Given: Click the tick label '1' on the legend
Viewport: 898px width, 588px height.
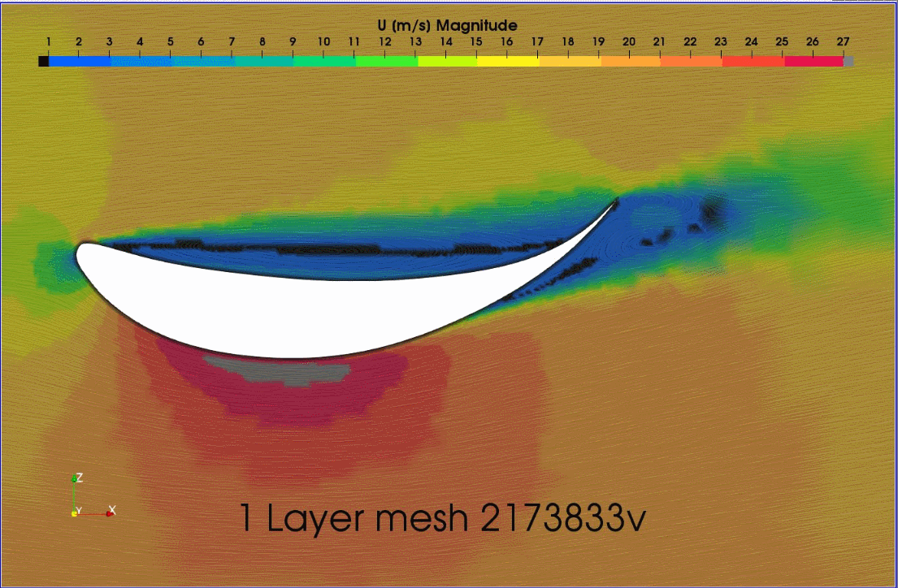Looking at the screenshot, I should [x=49, y=41].
